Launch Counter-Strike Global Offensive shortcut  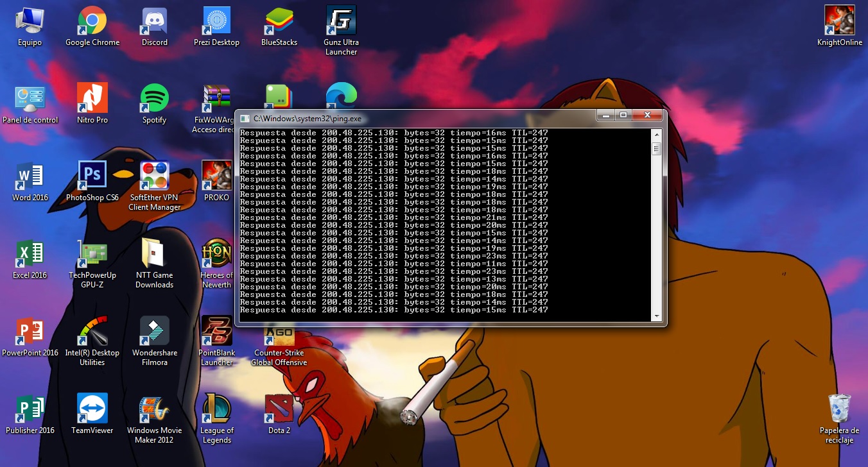pyautogui.click(x=279, y=348)
